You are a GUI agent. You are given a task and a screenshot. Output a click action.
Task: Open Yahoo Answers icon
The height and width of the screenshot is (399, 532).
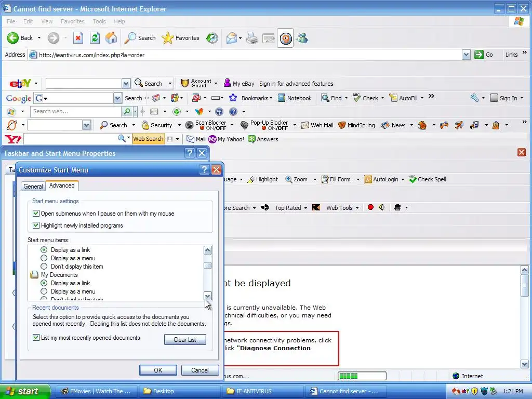click(251, 139)
